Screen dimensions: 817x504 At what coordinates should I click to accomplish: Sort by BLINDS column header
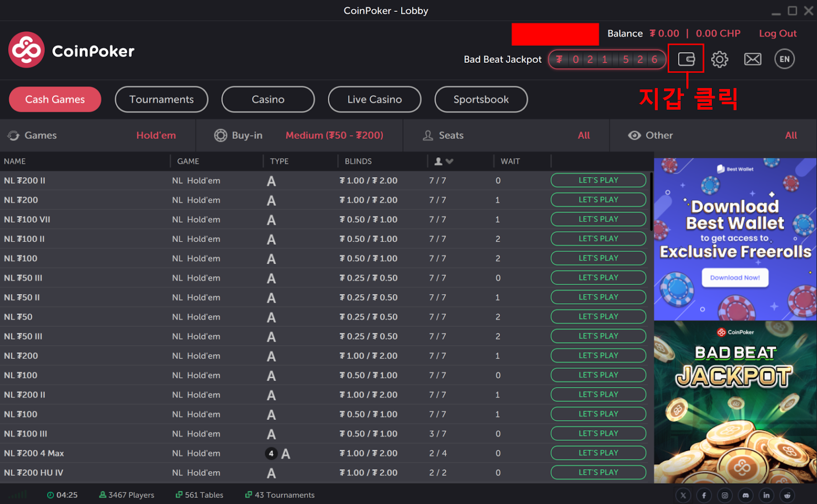click(x=358, y=161)
